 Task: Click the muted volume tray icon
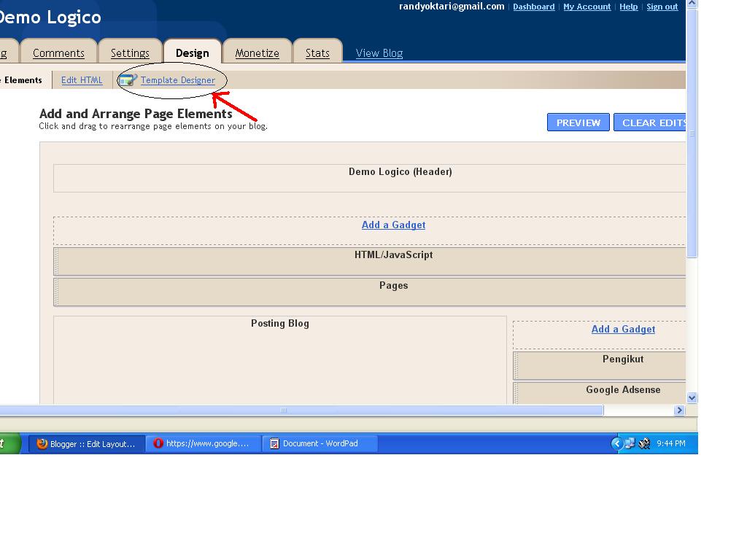click(x=644, y=443)
